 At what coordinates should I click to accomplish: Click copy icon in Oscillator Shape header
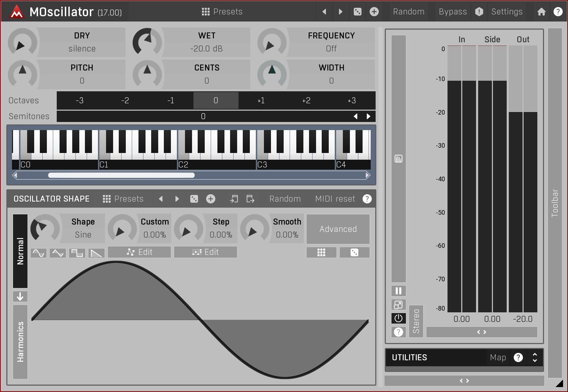234,199
